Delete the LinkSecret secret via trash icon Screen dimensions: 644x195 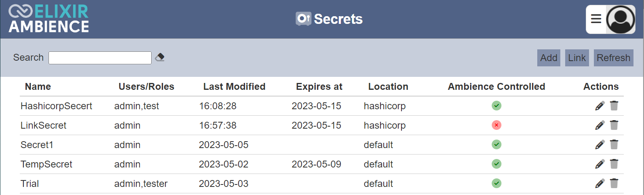pyautogui.click(x=614, y=125)
